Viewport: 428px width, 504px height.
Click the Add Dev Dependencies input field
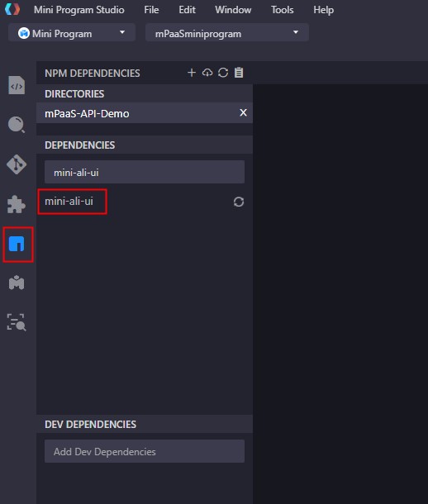pyautogui.click(x=145, y=451)
